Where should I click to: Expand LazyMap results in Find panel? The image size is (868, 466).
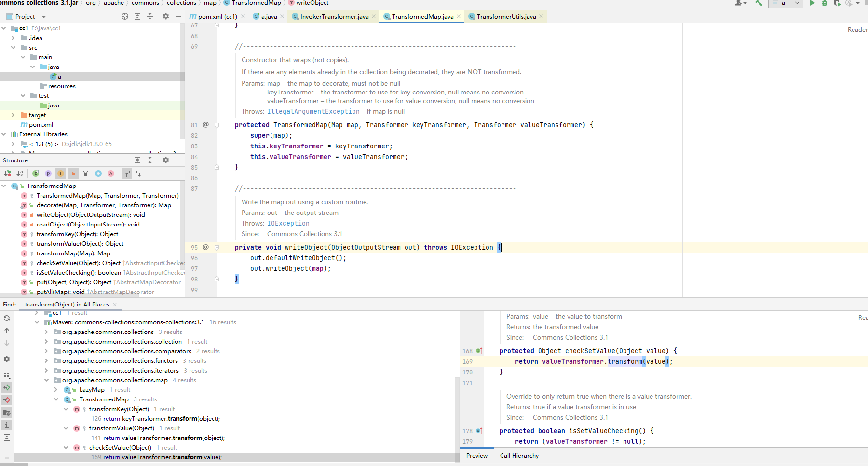click(x=56, y=390)
